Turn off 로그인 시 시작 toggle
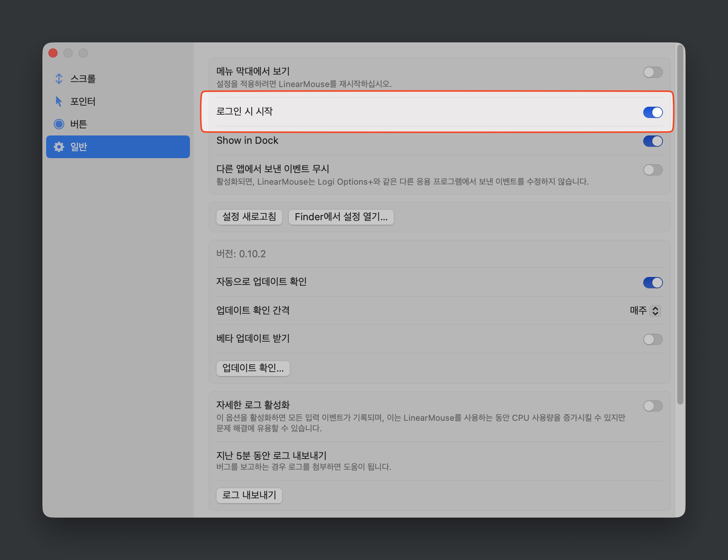 click(653, 112)
